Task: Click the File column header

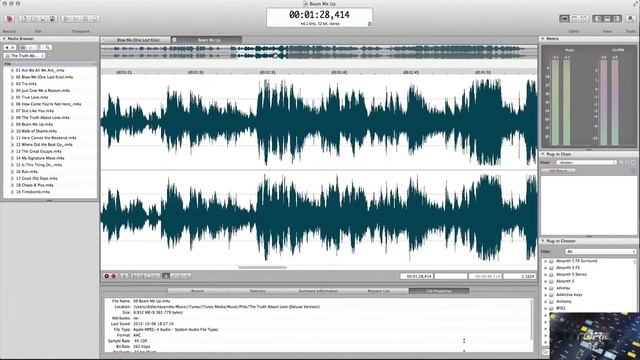Action: pyautogui.click(x=50, y=64)
